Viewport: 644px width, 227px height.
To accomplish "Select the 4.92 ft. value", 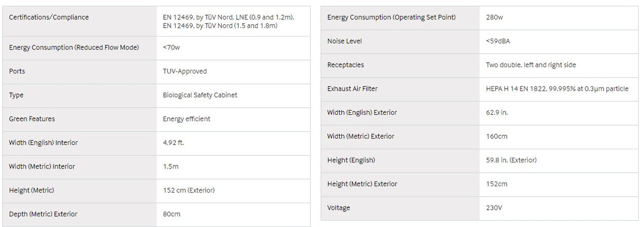I will [173, 143].
